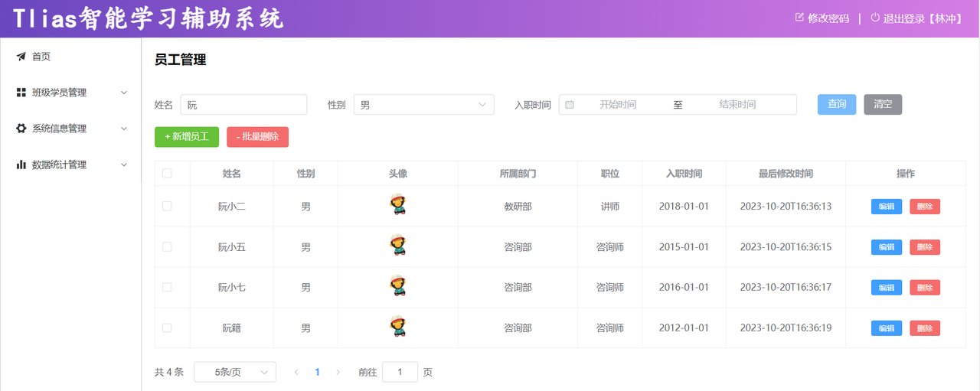Focus the 姓名 name input field

pyautogui.click(x=243, y=105)
